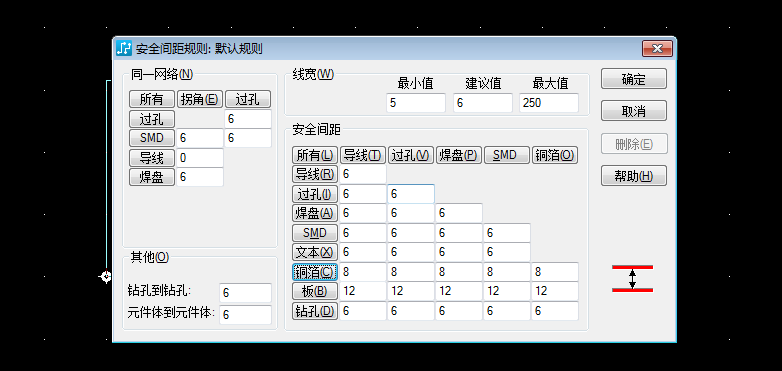Click 铜箔(C) row button
This screenshot has height=371, width=782.
click(315, 272)
